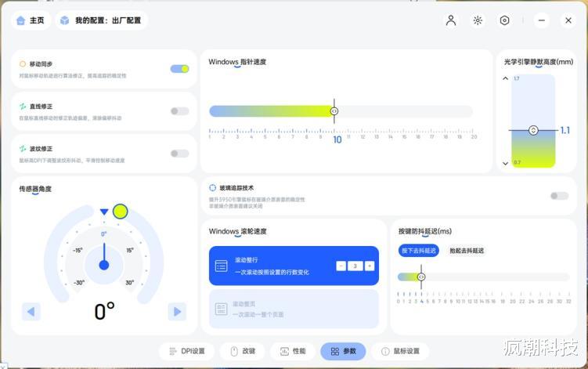Screen dimensions: 588x369
Task: Click the blue triangle angle marker
Action: (104, 212)
